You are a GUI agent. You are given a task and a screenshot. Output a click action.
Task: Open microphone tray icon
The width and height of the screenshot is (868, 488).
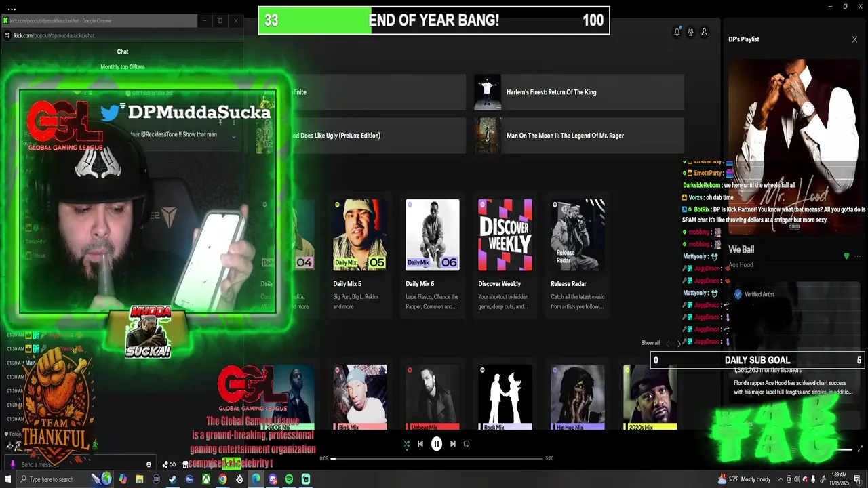[x=813, y=479]
